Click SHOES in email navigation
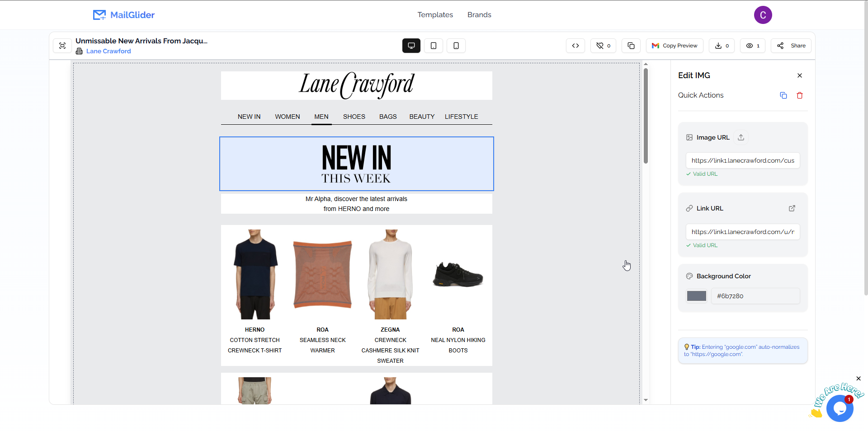 point(354,117)
